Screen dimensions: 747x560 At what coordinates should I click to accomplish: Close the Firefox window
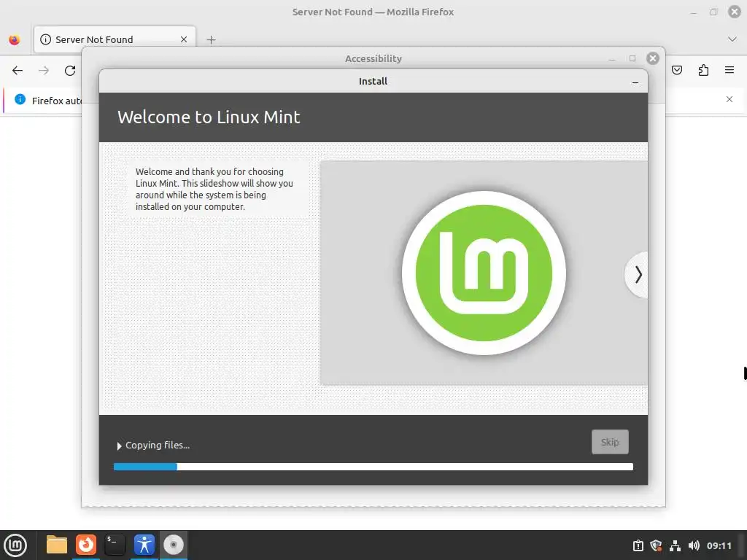click(735, 12)
